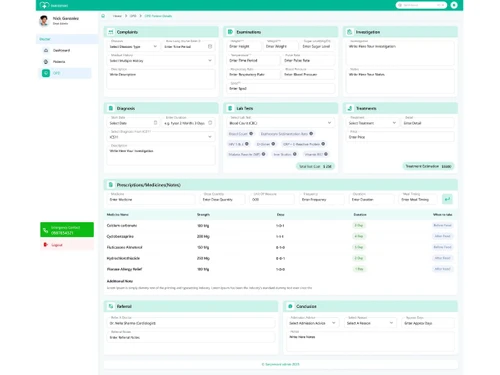The width and height of the screenshot is (500, 375).
Task: Click the top bar search field
Action: pyautogui.click(x=421, y=5)
